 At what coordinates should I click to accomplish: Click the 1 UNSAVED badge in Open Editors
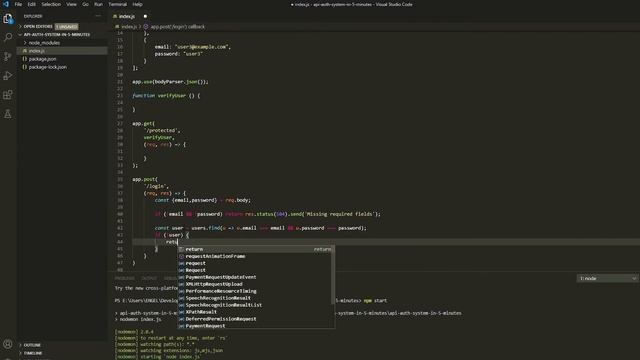[66, 27]
